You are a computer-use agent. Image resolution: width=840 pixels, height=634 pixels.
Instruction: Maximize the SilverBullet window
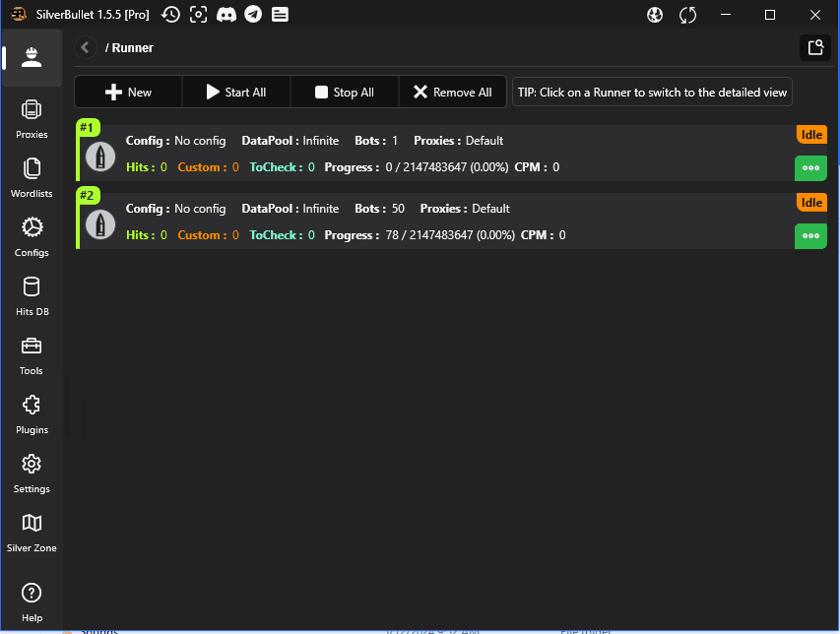[x=770, y=15]
